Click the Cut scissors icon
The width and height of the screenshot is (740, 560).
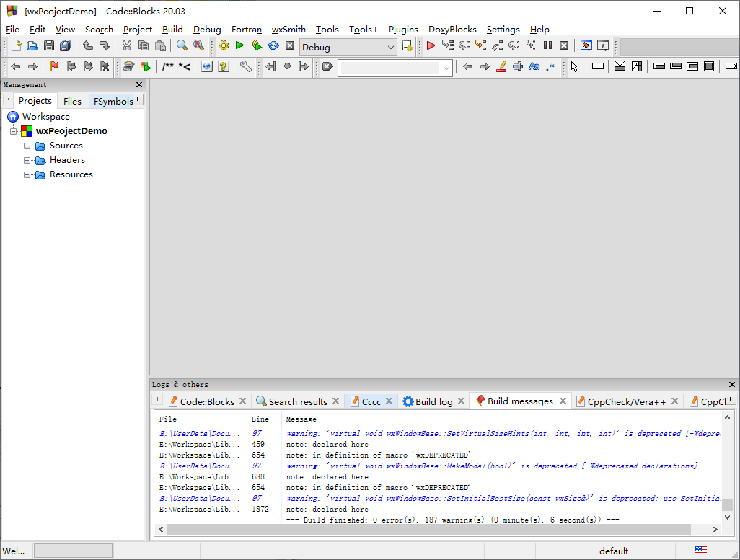coord(126,45)
